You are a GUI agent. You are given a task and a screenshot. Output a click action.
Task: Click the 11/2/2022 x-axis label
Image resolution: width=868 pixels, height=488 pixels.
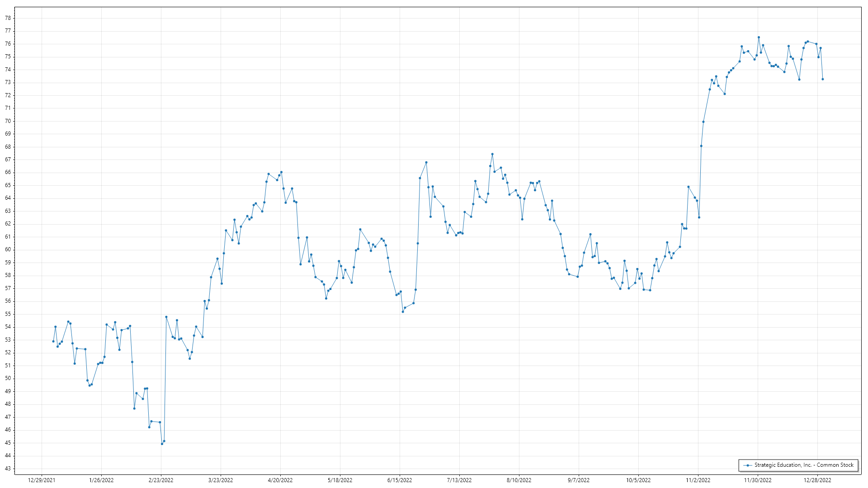coord(698,480)
